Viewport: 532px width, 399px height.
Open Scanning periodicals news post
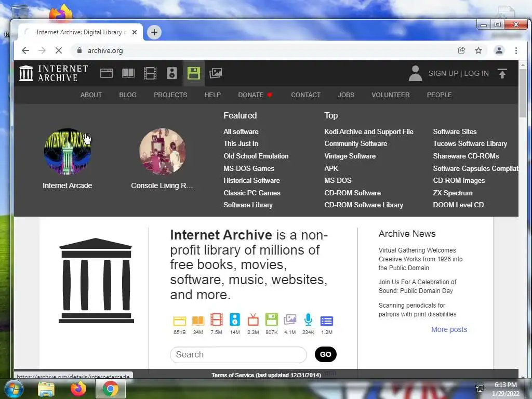(x=417, y=310)
